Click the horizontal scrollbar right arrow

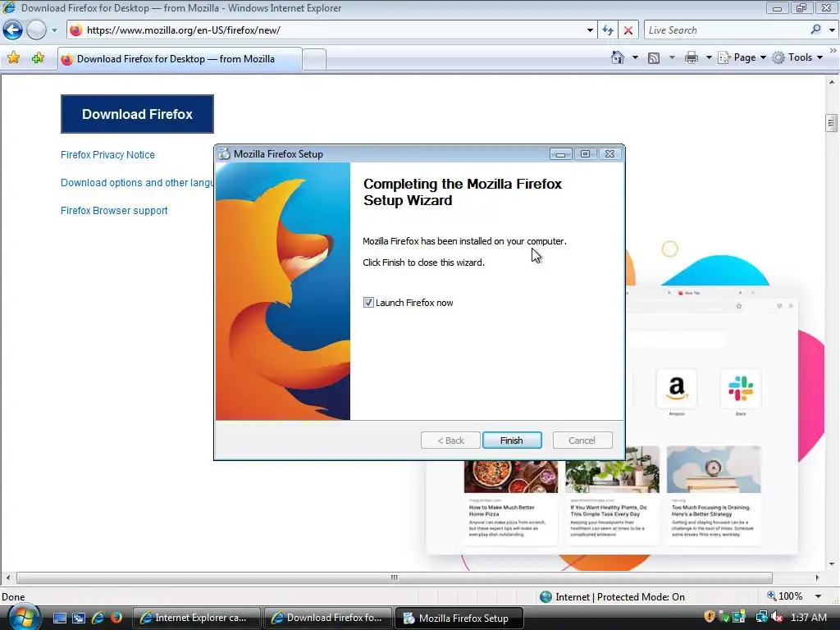[818, 577]
